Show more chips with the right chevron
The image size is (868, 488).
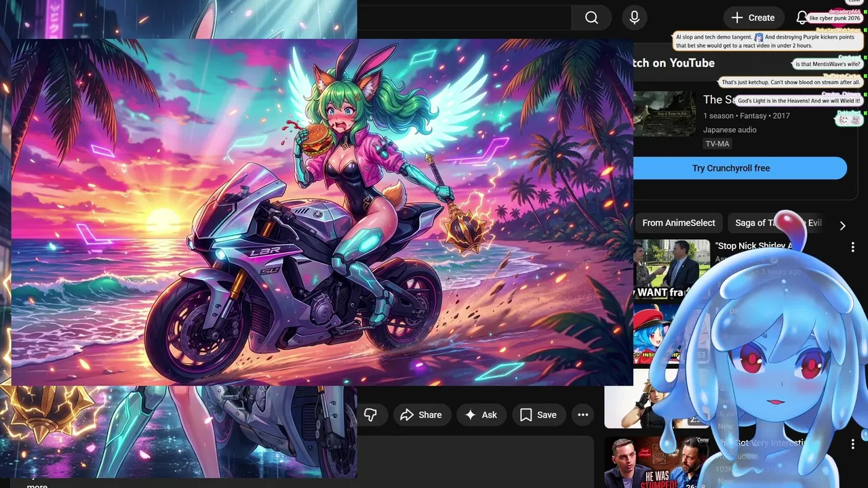[x=842, y=225]
